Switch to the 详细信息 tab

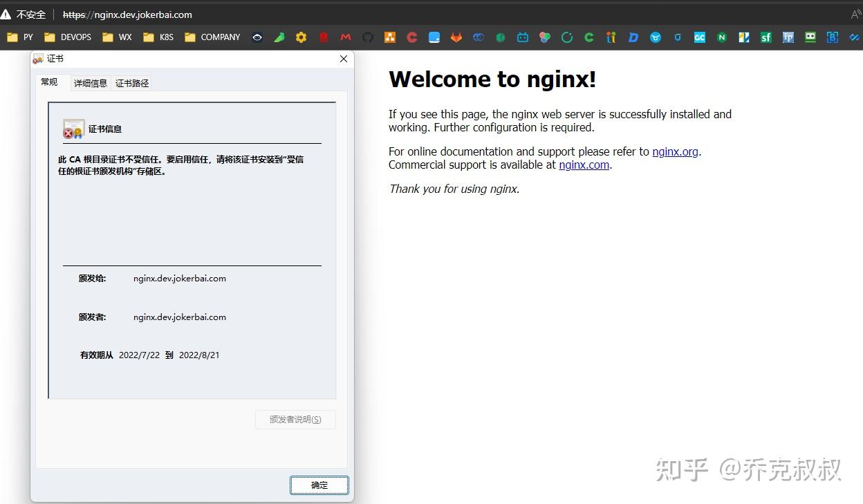click(91, 83)
